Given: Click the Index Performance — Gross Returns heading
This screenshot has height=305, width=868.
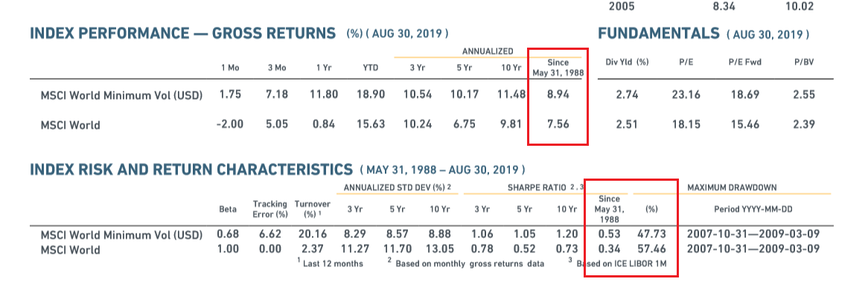Looking at the screenshot, I should [182, 33].
